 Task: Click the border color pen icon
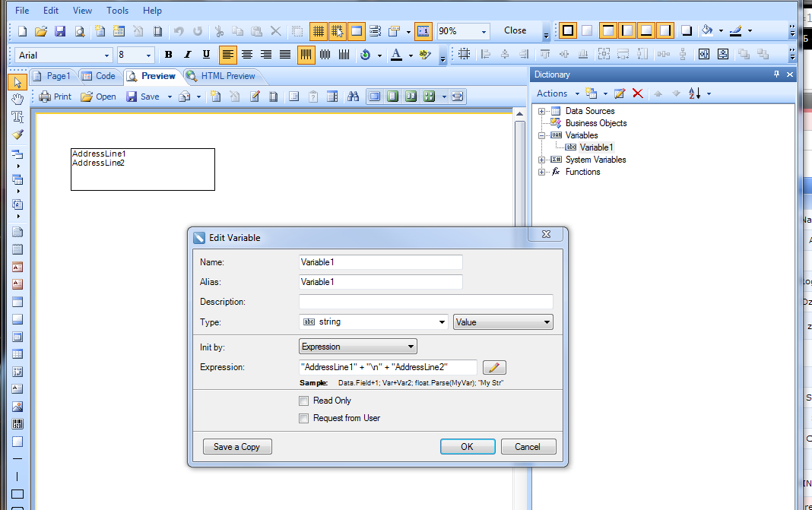[735, 31]
